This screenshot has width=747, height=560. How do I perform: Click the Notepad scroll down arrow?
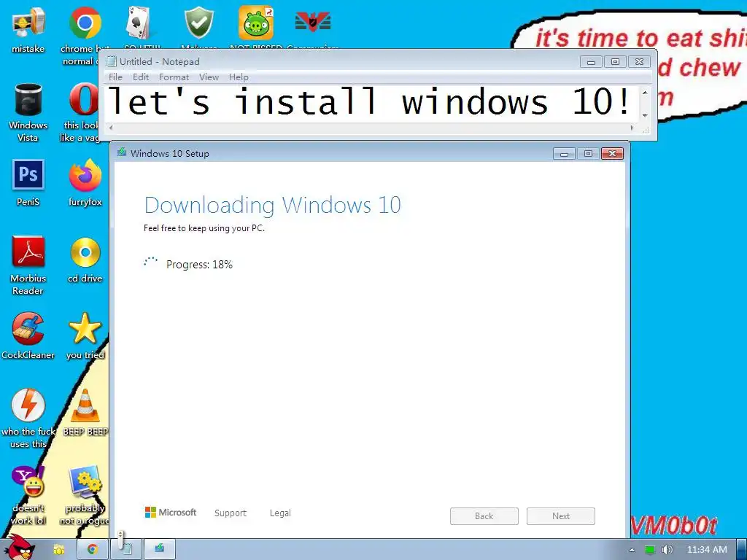pos(645,116)
